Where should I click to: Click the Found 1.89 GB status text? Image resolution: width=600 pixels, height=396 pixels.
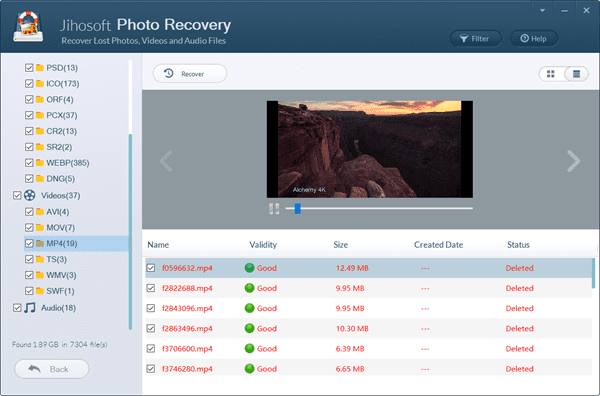59,344
